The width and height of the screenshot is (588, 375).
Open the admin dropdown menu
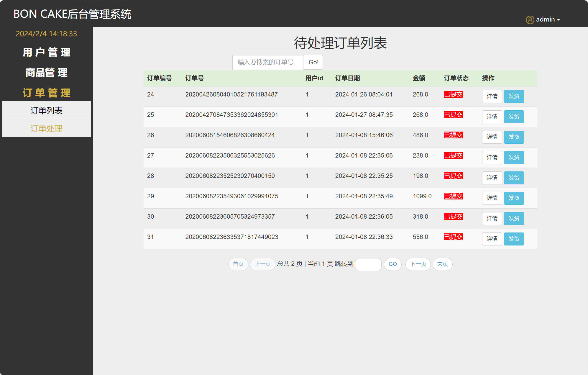pos(548,20)
